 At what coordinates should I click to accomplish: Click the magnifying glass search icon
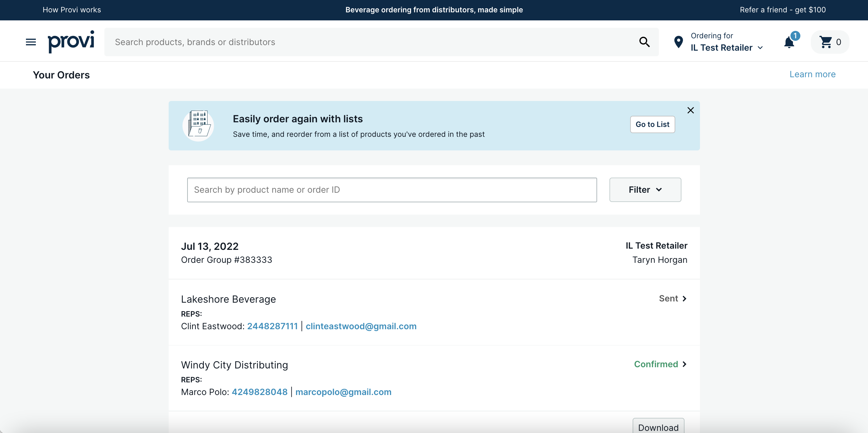tap(644, 42)
